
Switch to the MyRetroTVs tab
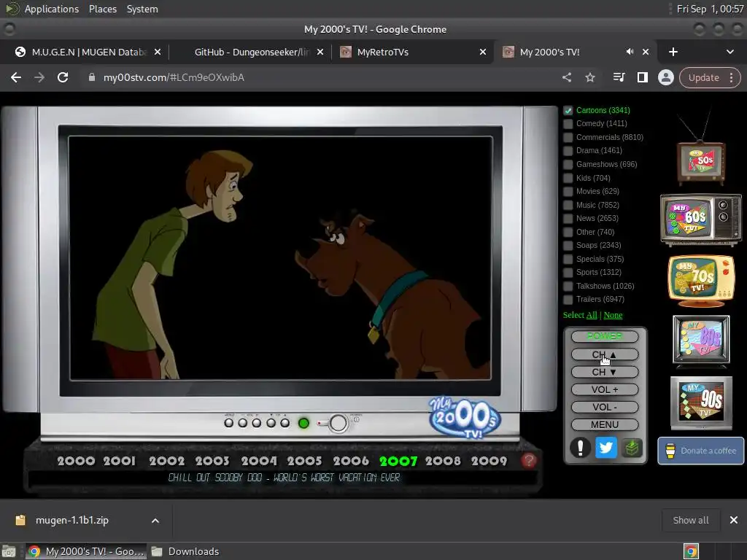(412, 52)
